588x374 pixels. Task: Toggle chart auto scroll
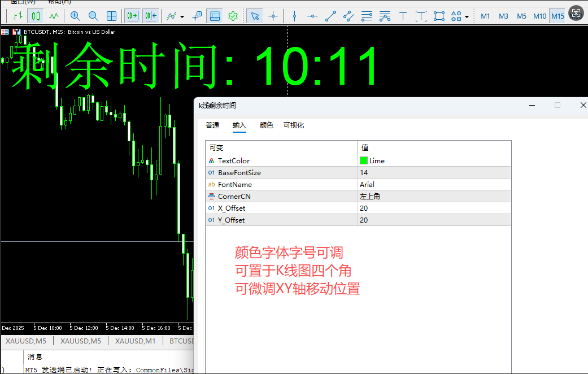(x=133, y=16)
